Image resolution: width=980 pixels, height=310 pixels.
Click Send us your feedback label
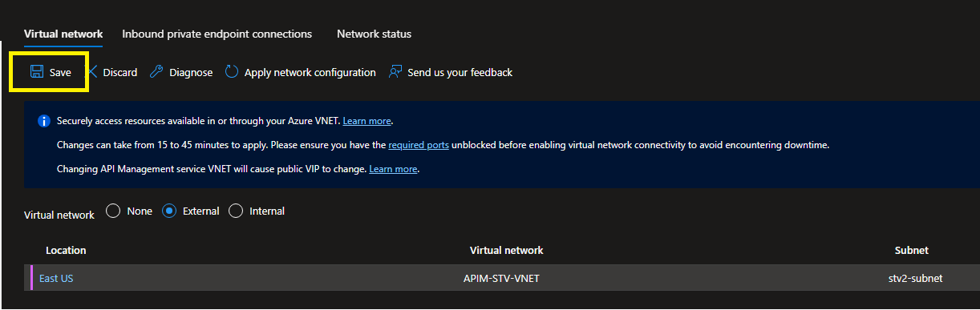[x=460, y=72]
